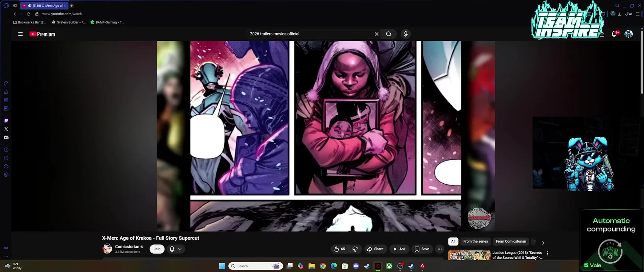The image size is (644, 272).
Task: Select the From the series chip
Action: 476,241
